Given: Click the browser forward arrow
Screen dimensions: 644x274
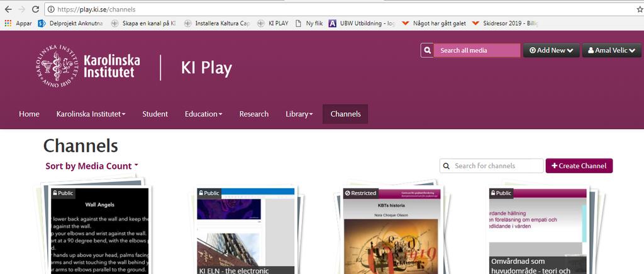Looking at the screenshot, I should point(22,9).
